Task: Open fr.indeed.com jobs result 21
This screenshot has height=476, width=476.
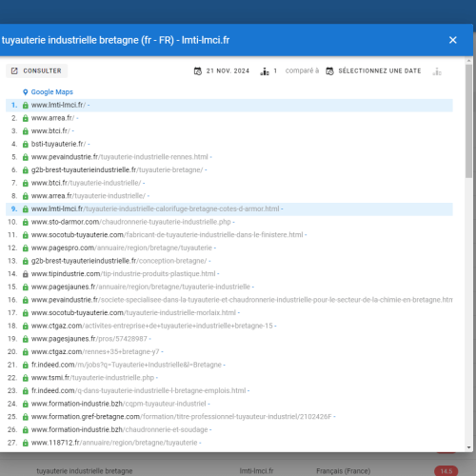Action: [127, 365]
